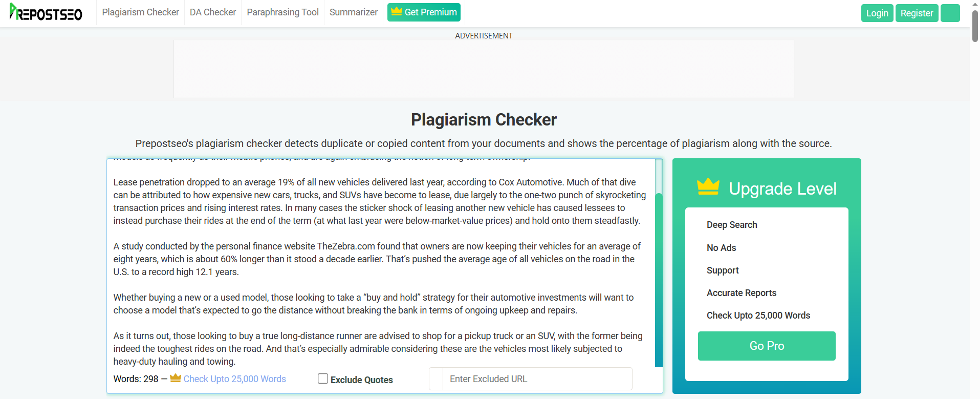Click the Enter Excluded URL field
980x399 pixels.
(537, 379)
